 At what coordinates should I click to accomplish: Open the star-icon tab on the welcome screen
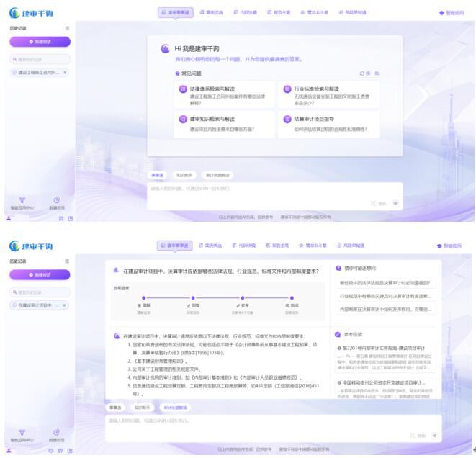314,12
